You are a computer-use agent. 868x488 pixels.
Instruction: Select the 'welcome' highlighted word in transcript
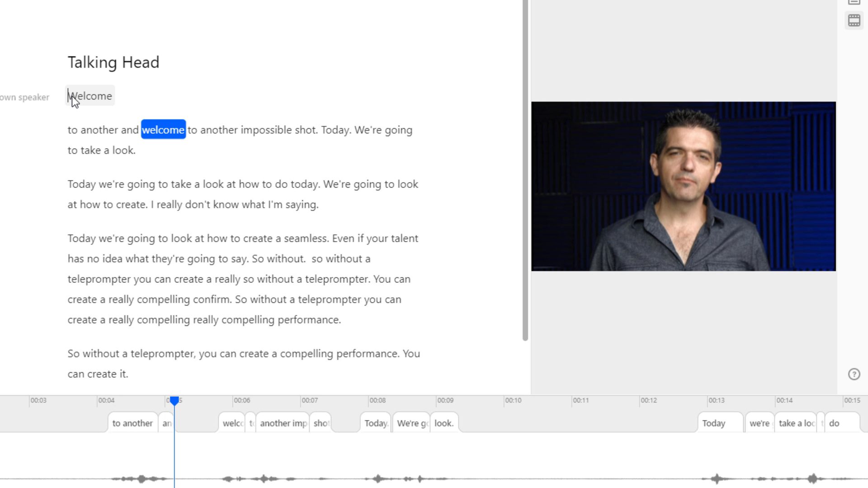coord(163,130)
